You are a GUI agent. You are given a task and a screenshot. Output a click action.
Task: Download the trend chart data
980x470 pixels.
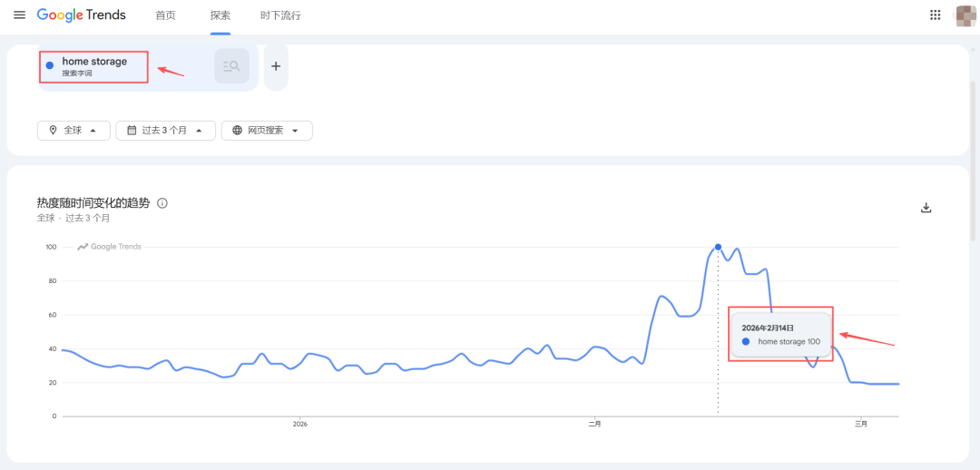(926, 208)
